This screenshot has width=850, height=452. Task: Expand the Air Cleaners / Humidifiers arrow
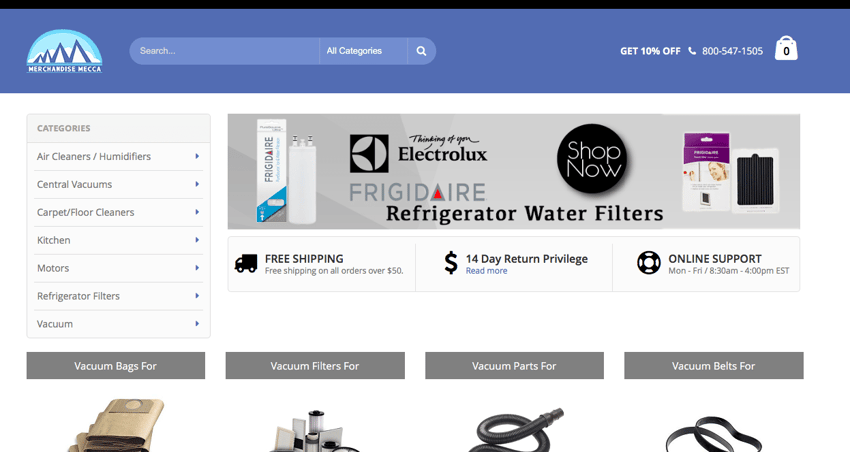click(197, 156)
